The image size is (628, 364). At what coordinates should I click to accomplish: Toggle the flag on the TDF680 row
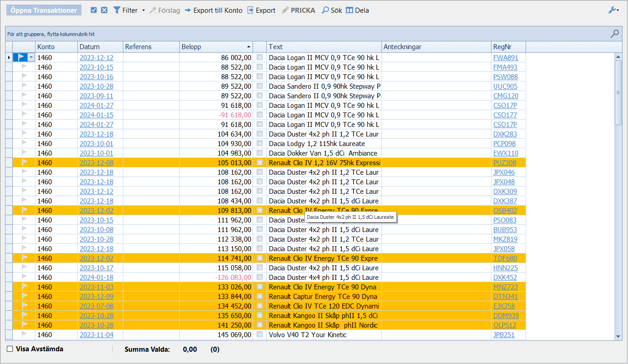tap(24, 258)
